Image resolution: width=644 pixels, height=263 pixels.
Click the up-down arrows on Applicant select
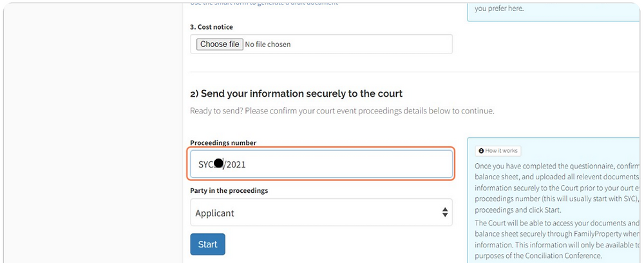(x=445, y=213)
